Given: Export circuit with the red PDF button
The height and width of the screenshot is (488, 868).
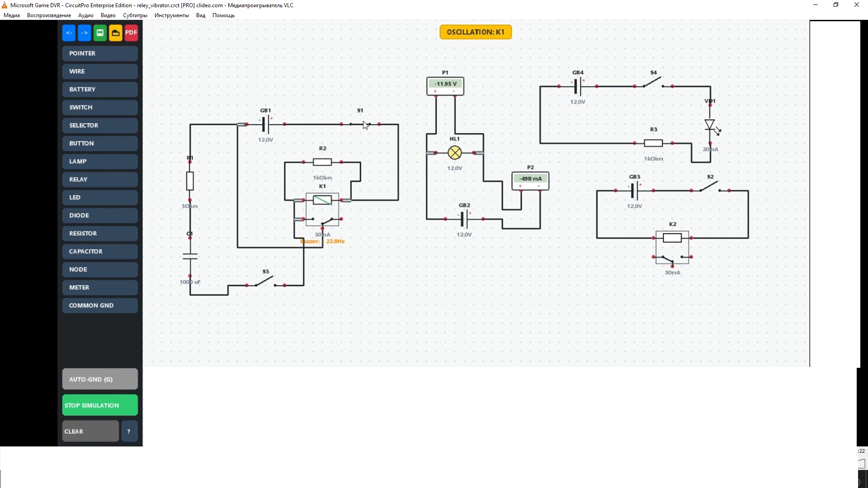Looking at the screenshot, I should pos(131,33).
